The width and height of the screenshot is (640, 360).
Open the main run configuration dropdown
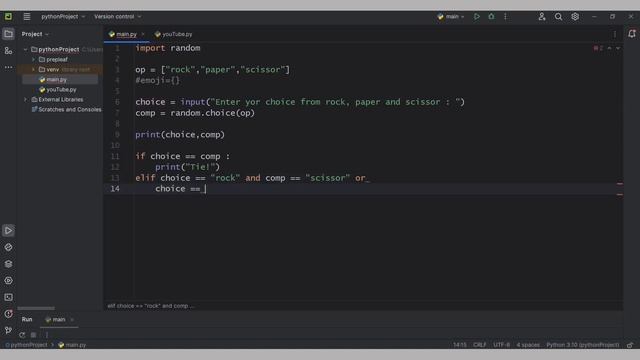(x=451, y=17)
